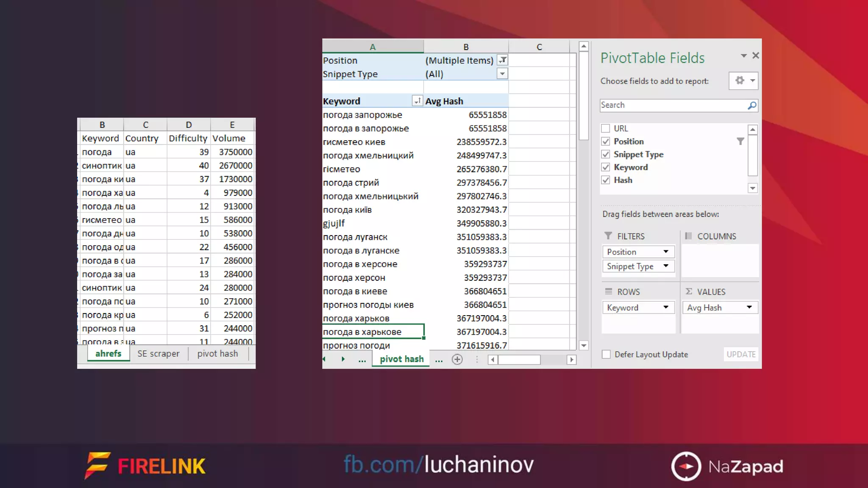Check the URL field checkbox
The width and height of the screenshot is (868, 488).
pos(606,128)
